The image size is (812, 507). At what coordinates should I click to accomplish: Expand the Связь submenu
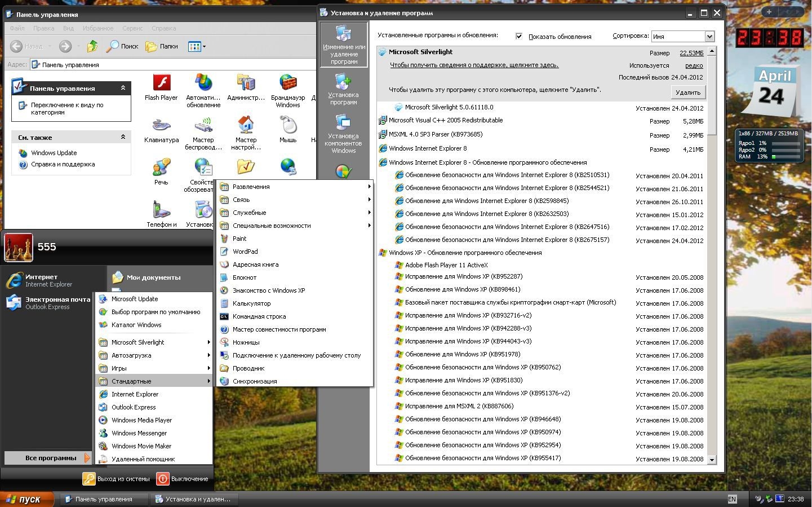pos(295,200)
